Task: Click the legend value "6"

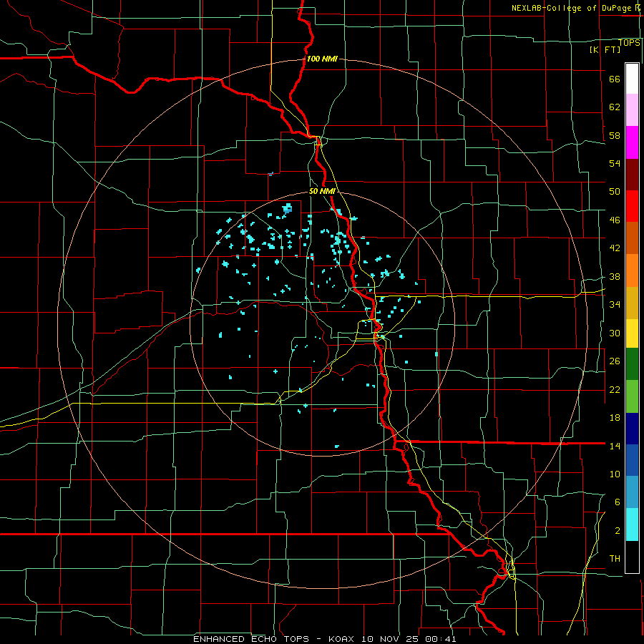Action: [618, 502]
